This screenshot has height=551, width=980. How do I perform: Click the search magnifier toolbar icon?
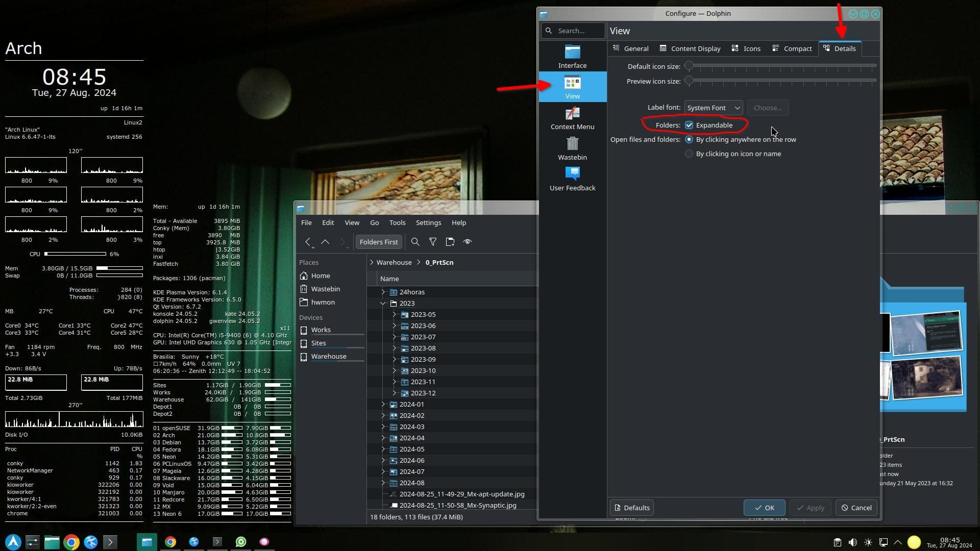coord(415,242)
